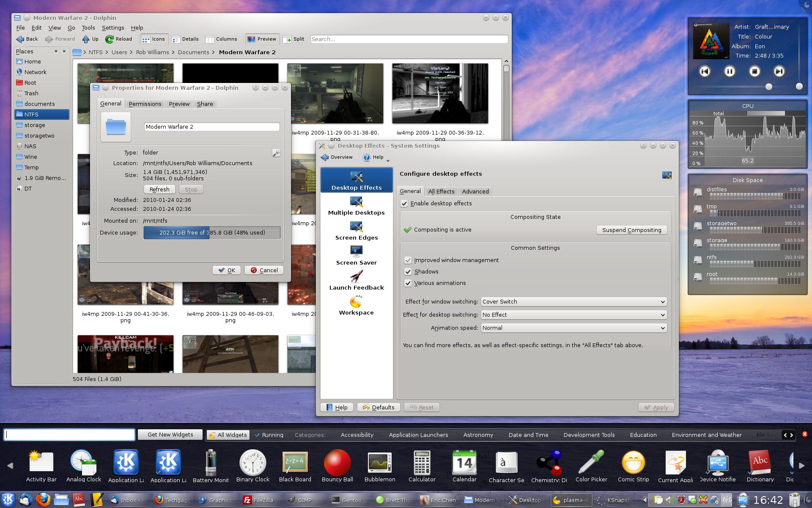Viewport: 812px width, 508px height.
Task: Select storagetwo in Places panel
Action: (x=41, y=135)
